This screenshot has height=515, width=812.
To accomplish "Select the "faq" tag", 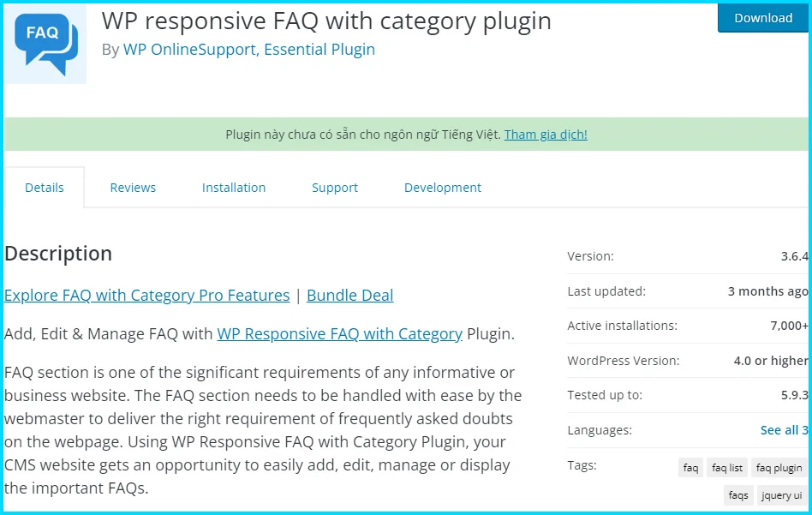I will (x=690, y=467).
